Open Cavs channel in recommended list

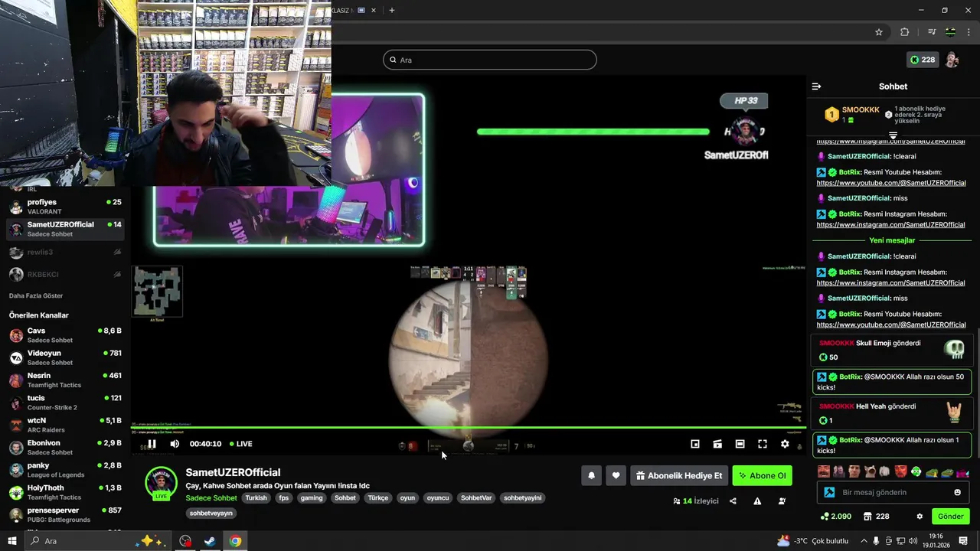pos(65,335)
